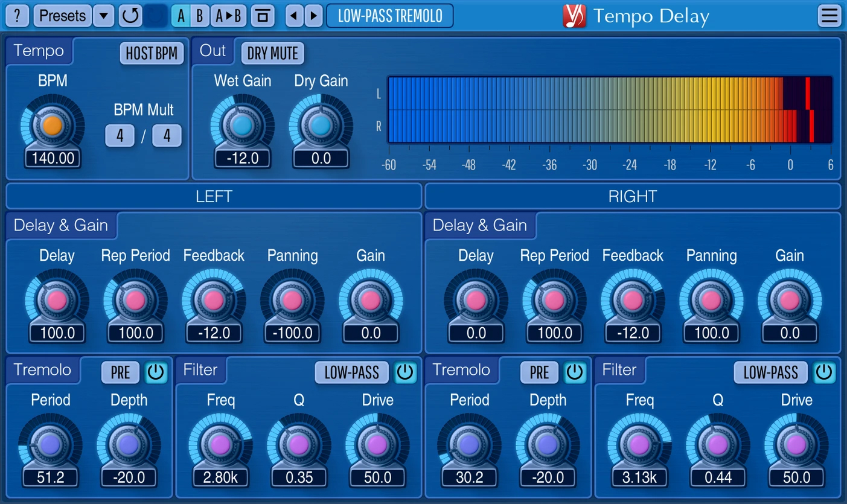Select the A state slot
Screen dimensions: 847x504
[x=181, y=16]
